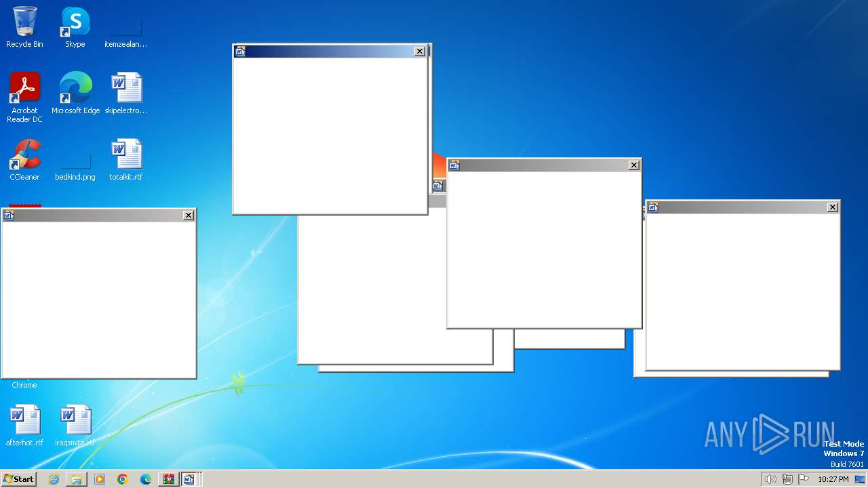This screenshot has height=488, width=868.
Task: Select the totalkit.rtf document icon
Action: pyautogui.click(x=125, y=160)
